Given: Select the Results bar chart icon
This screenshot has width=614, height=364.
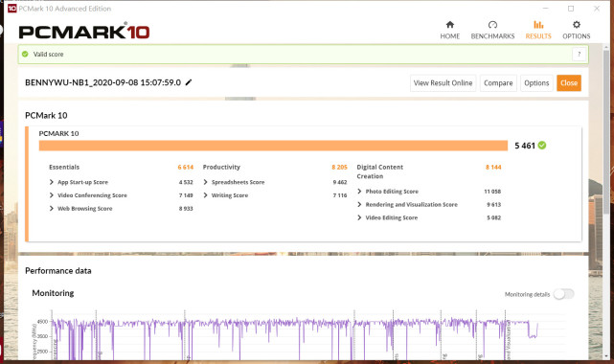Looking at the screenshot, I should [538, 25].
